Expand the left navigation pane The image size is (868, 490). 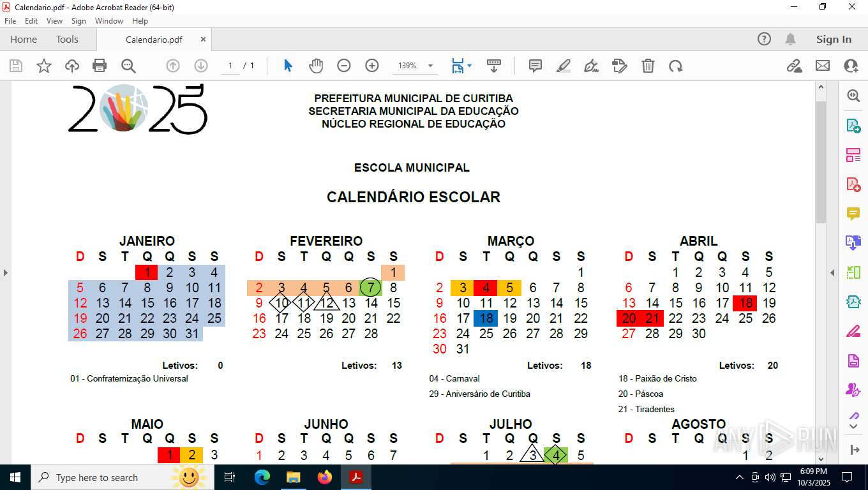[x=6, y=272]
